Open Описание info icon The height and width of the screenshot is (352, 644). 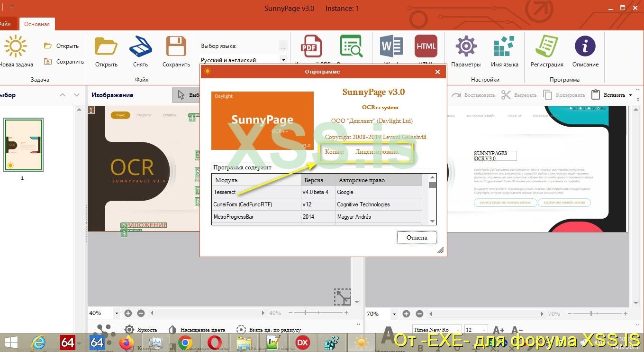tap(585, 46)
